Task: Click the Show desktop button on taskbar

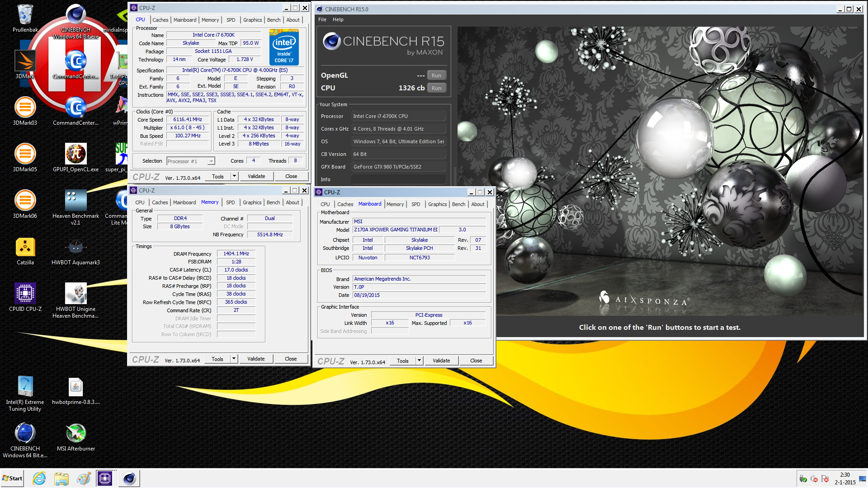Action: [x=863, y=479]
